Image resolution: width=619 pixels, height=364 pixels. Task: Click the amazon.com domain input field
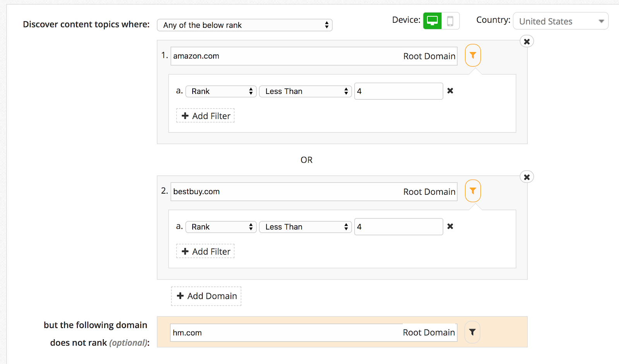(x=286, y=56)
